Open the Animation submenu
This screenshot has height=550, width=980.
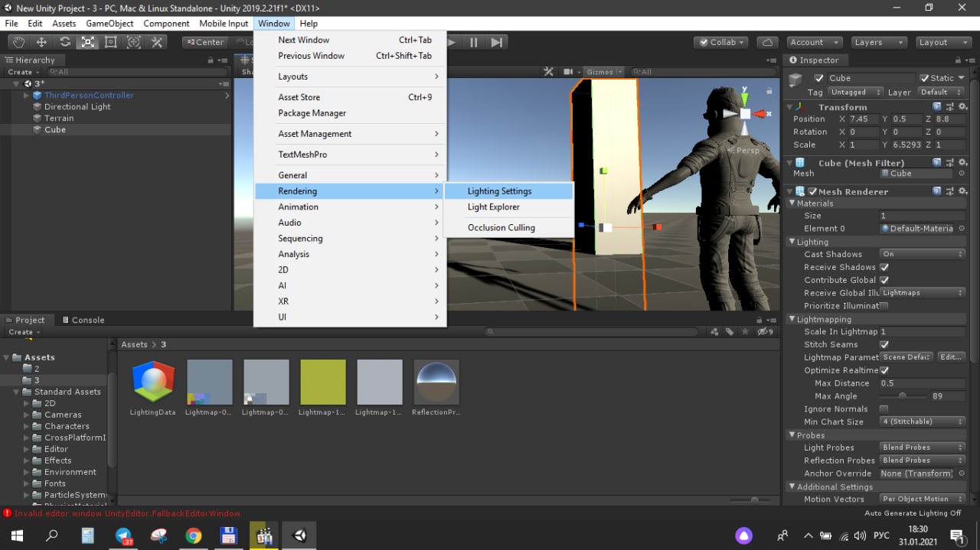tap(350, 207)
